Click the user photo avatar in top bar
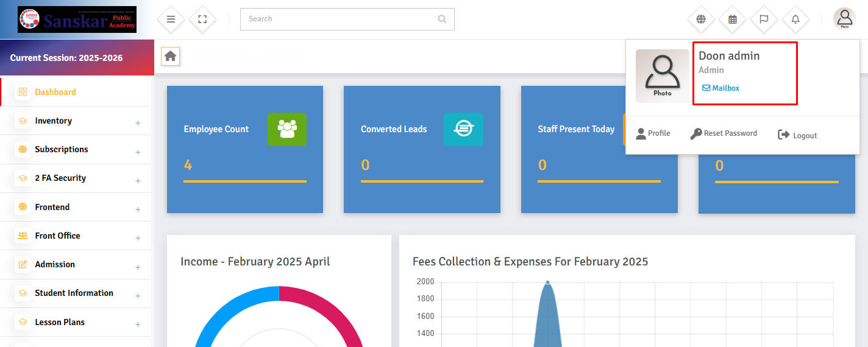The image size is (868, 347). point(844,19)
